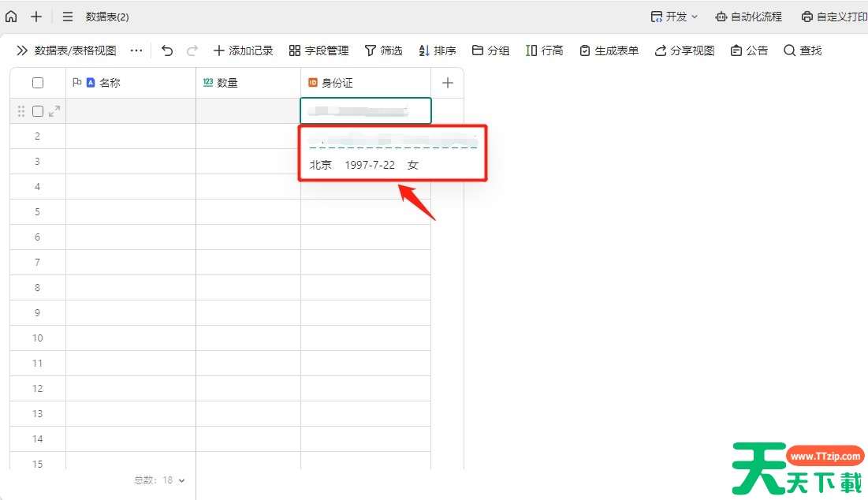Expand the first row record icon

pyautogui.click(x=54, y=111)
